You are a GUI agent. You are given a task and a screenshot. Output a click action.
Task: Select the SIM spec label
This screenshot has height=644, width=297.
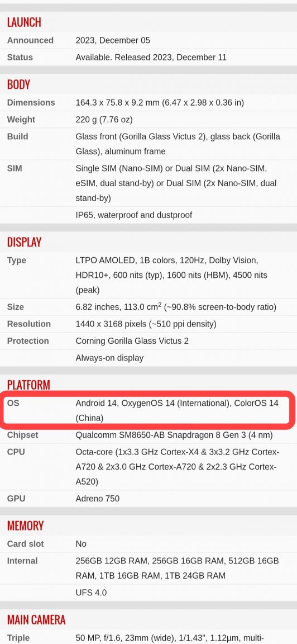pyautogui.click(x=15, y=168)
